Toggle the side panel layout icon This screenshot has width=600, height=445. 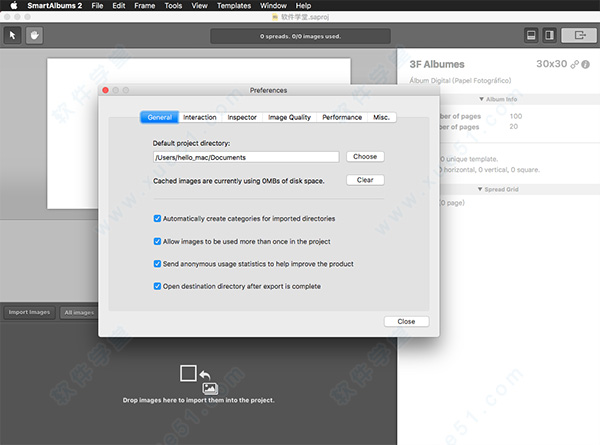click(549, 35)
